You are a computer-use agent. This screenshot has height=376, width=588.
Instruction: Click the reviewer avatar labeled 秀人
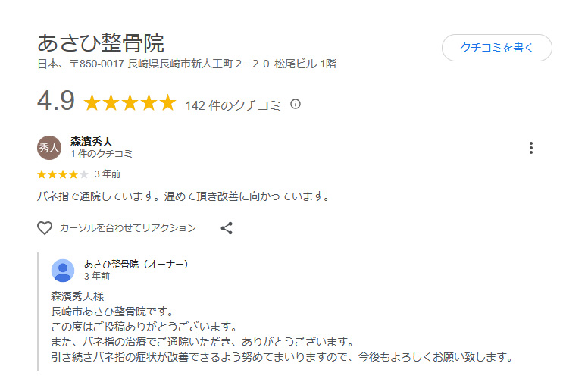pos(49,148)
